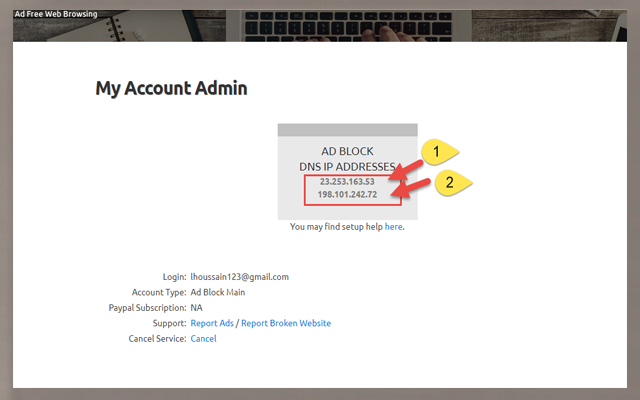
Task: Click the DNS IP ADDRESSES label
Action: click(x=347, y=166)
